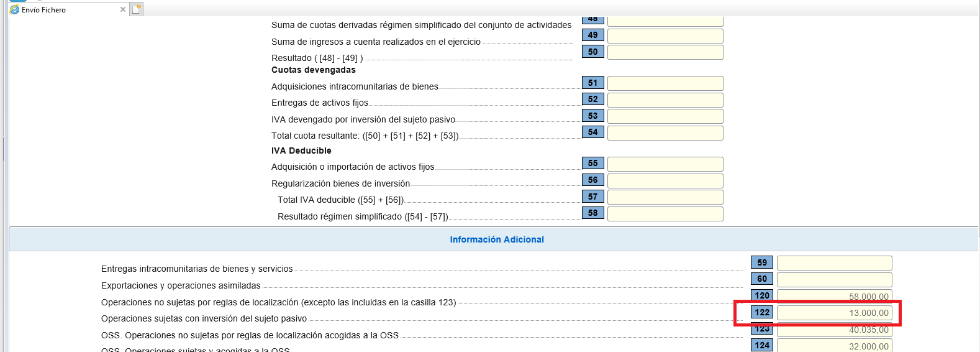Image resolution: width=980 pixels, height=352 pixels.
Task: Click the Entregas de activos fijos input
Action: (x=665, y=100)
